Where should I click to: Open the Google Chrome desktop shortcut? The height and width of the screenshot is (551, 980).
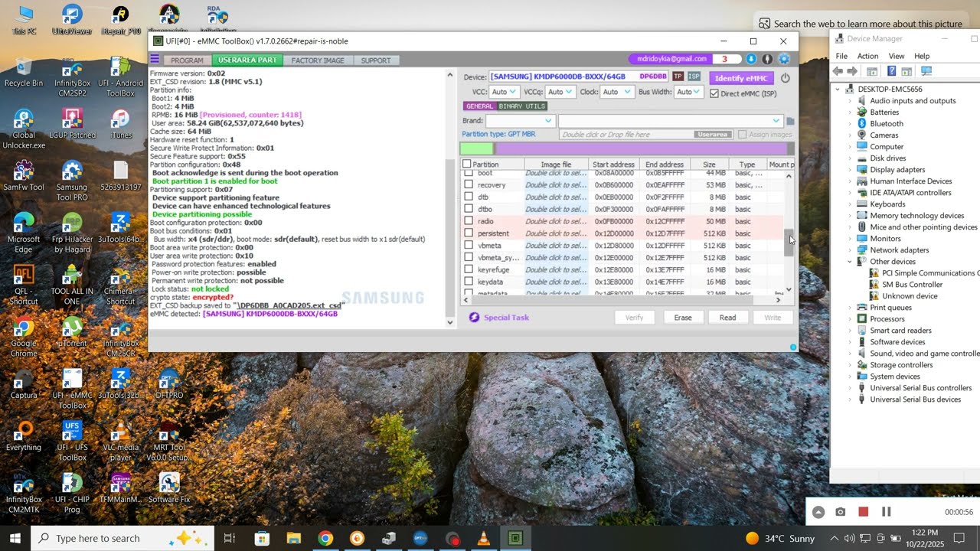pos(24,337)
